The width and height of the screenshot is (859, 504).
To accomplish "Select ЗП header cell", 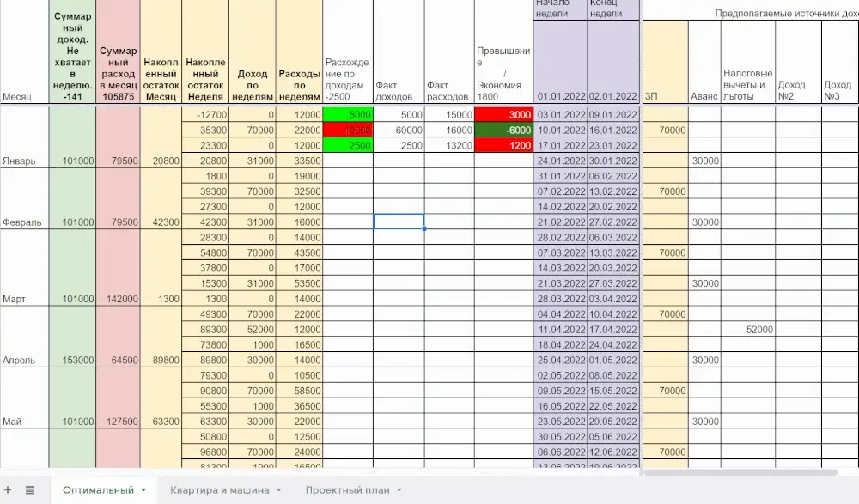I will [x=665, y=61].
